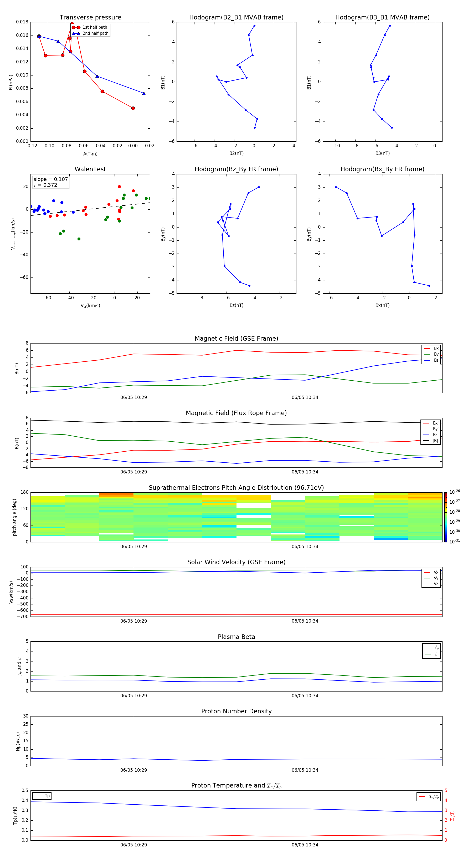Click the 'V_remaining(km/s)' axis label
473x868 pixels.
13,234
